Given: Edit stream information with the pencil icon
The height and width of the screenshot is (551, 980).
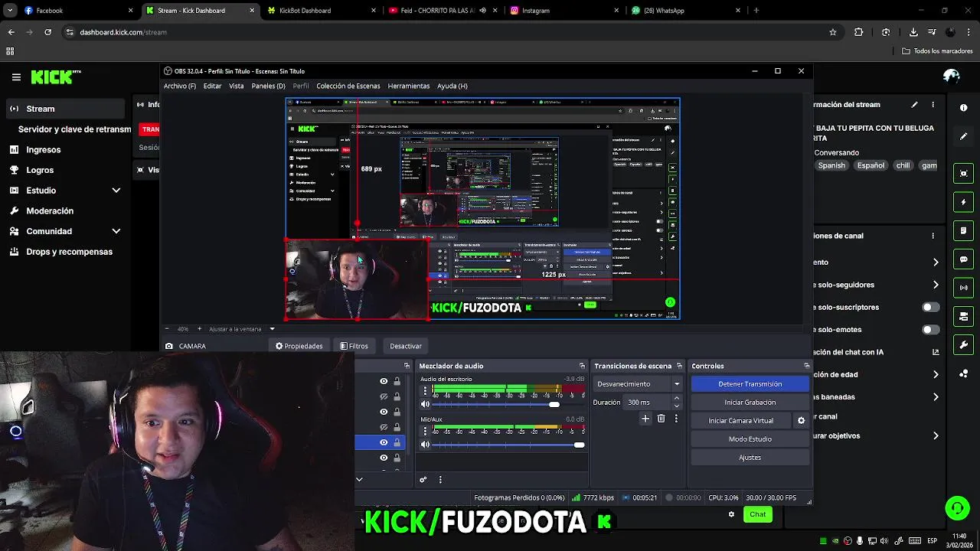Looking at the screenshot, I should (914, 105).
